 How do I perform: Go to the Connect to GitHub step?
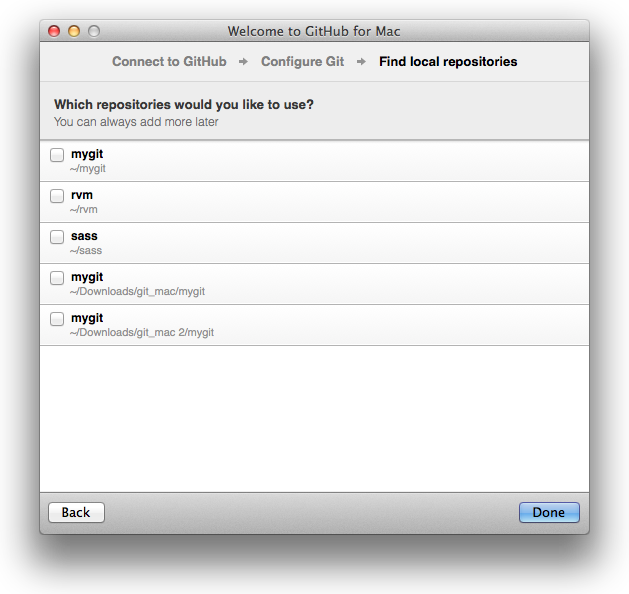(x=169, y=62)
